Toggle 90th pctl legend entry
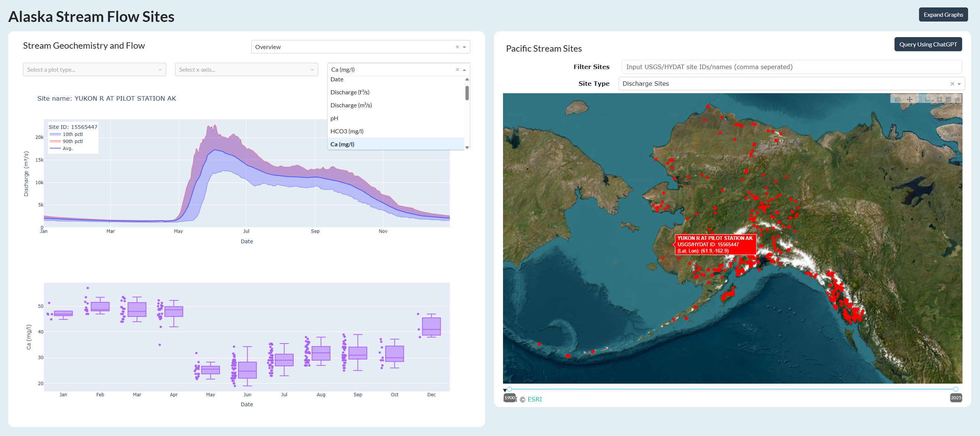980x436 pixels. coord(72,141)
